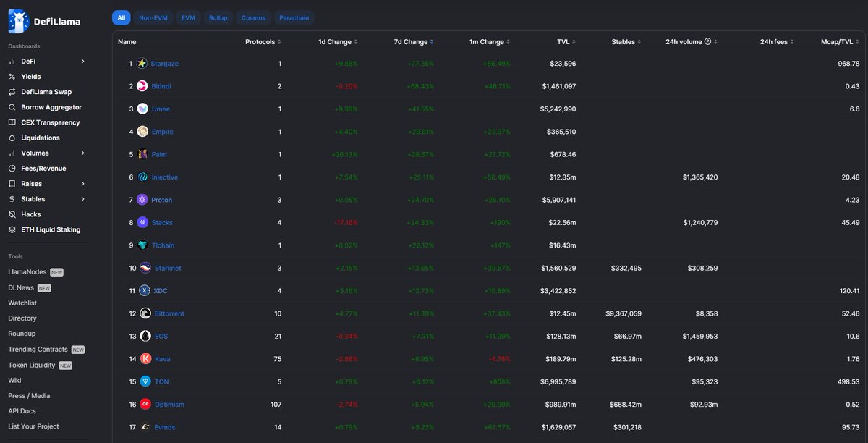Open the Stargaze chain logo icon
The image size is (868, 443).
click(x=142, y=64)
